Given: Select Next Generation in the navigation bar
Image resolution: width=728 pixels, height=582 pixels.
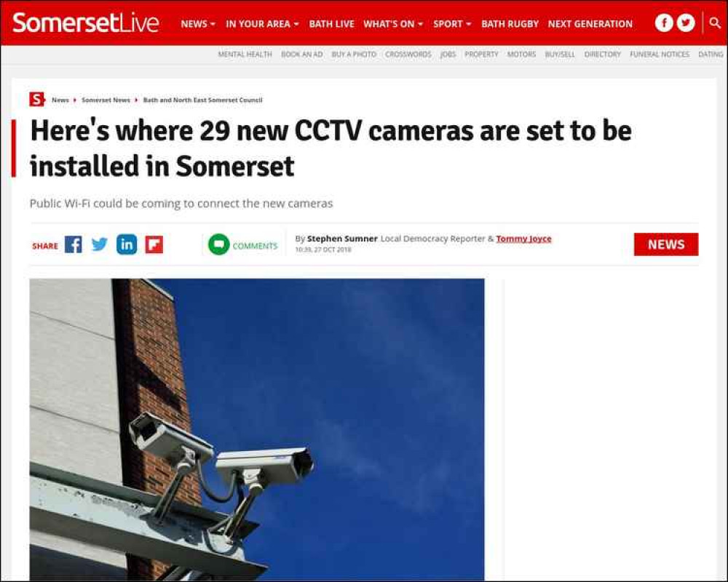Looking at the screenshot, I should click(590, 24).
